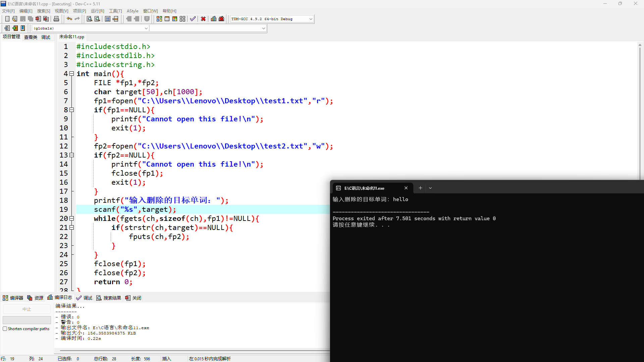Collapse the while loop fold at line 20

tap(71, 219)
